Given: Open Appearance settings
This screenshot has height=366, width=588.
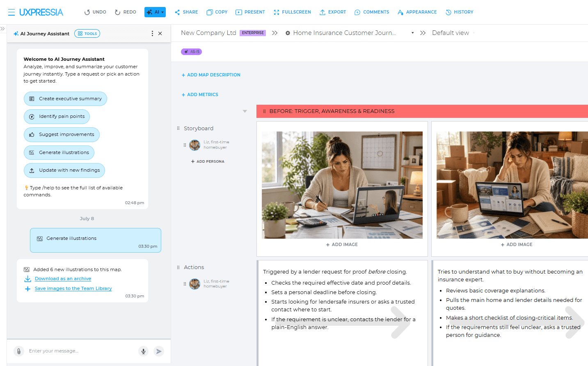Looking at the screenshot, I should 417,12.
